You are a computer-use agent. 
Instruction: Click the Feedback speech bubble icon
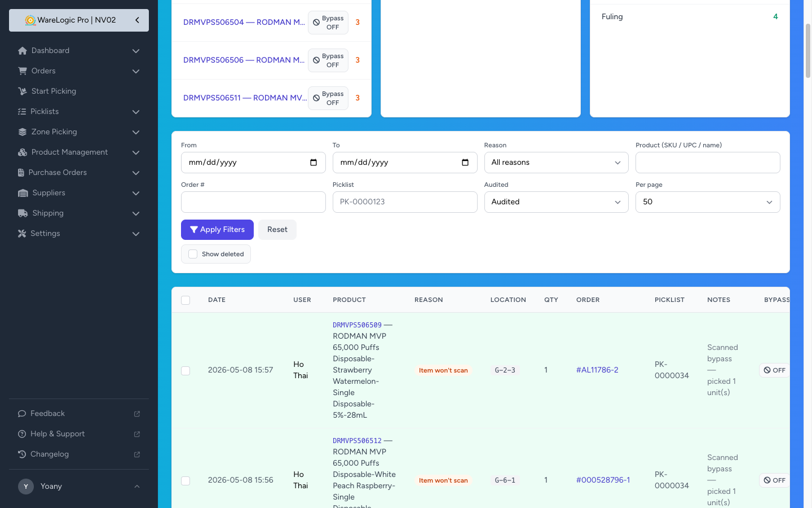(22, 414)
